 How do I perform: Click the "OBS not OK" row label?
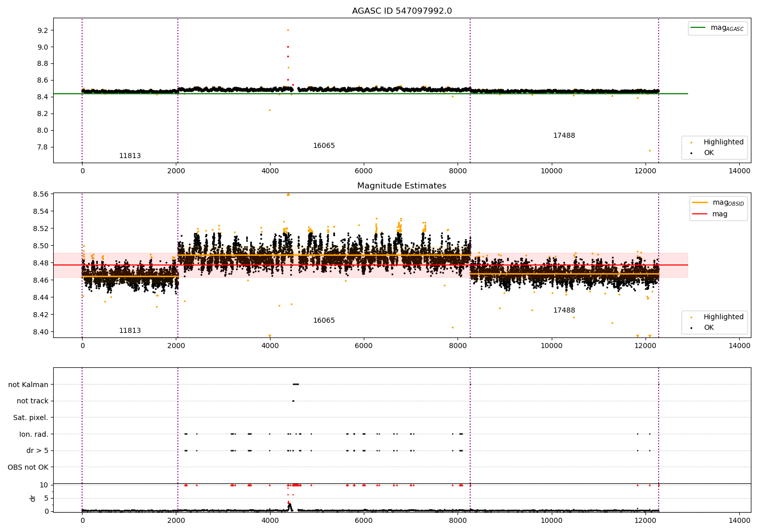28,467
